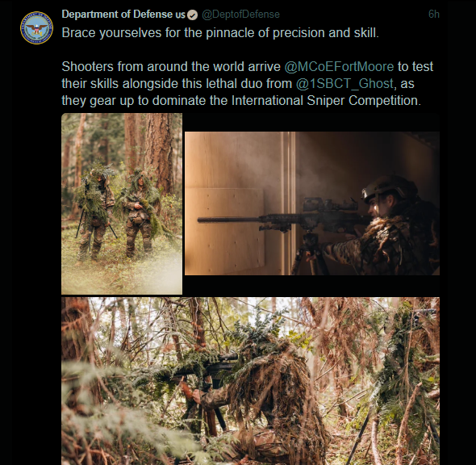Open the photo of two standing ghillie snipers
This screenshot has height=465, width=476.
(x=122, y=203)
